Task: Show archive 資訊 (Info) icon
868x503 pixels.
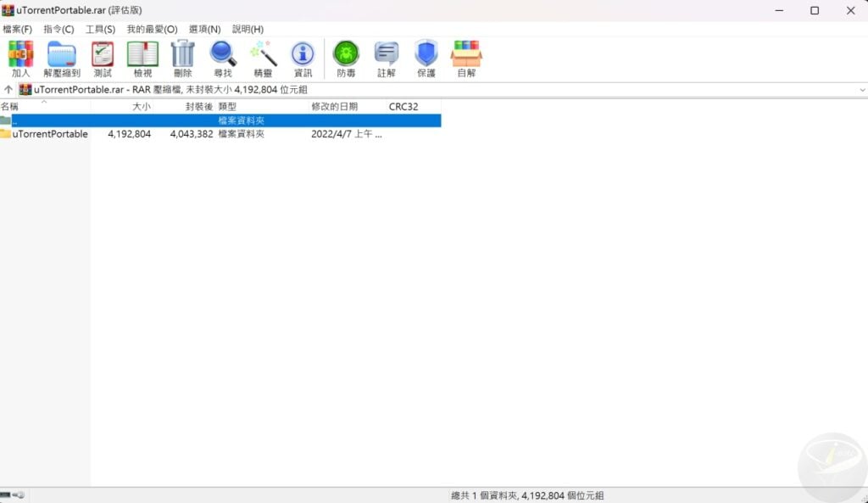Action: [x=303, y=58]
